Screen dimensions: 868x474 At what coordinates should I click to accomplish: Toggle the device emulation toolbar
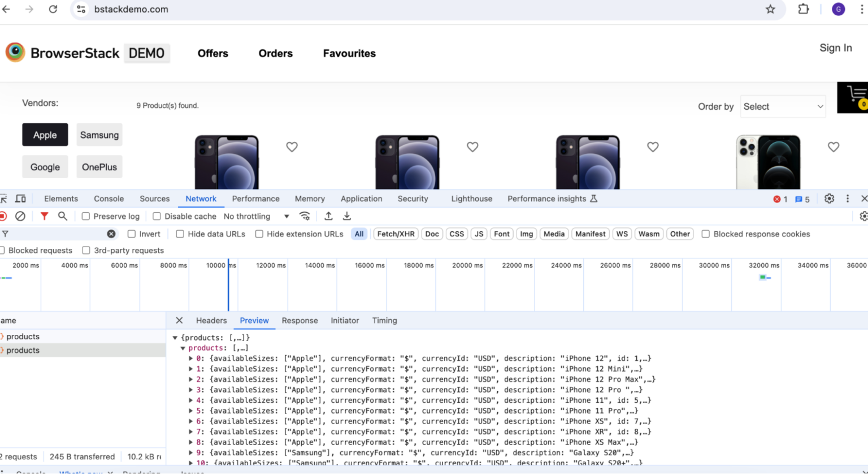click(x=21, y=199)
